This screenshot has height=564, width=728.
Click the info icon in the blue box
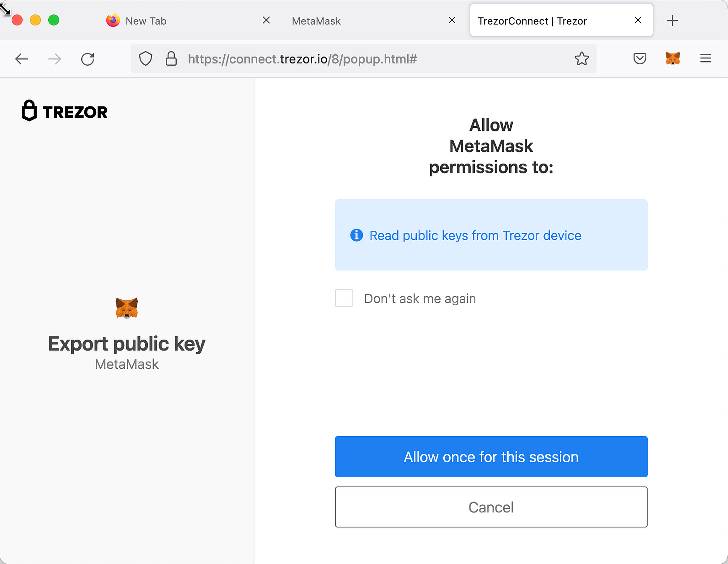(x=356, y=235)
